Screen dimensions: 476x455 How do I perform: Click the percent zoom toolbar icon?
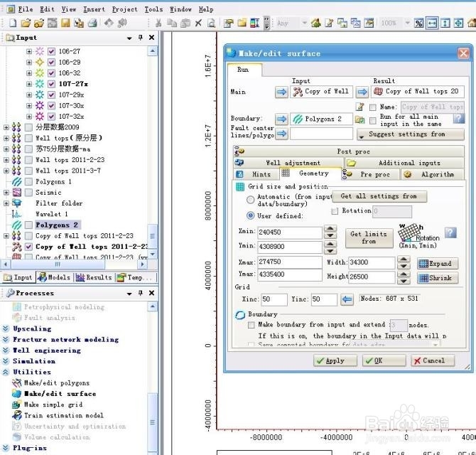pyautogui.click(x=418, y=23)
